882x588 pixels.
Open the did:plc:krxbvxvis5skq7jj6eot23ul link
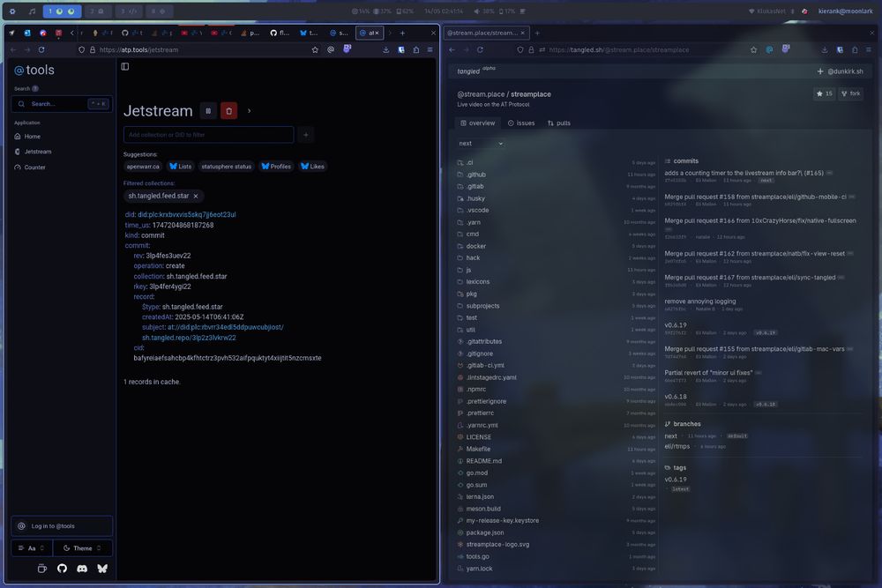pos(187,215)
